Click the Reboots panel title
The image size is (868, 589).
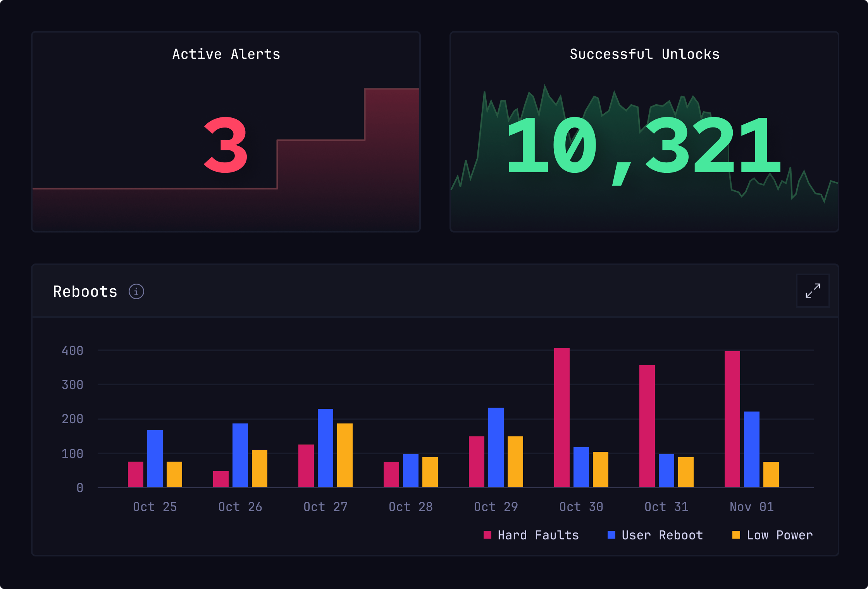tap(85, 291)
